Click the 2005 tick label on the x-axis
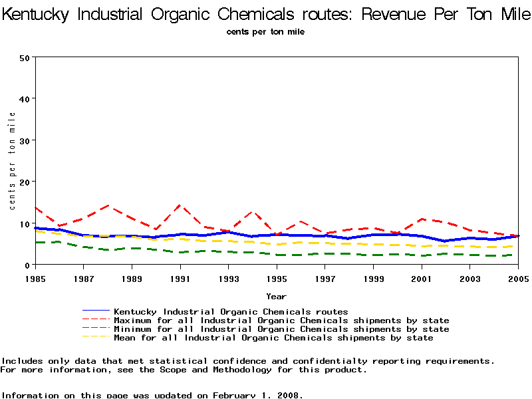The image size is (532, 399). tap(517, 278)
